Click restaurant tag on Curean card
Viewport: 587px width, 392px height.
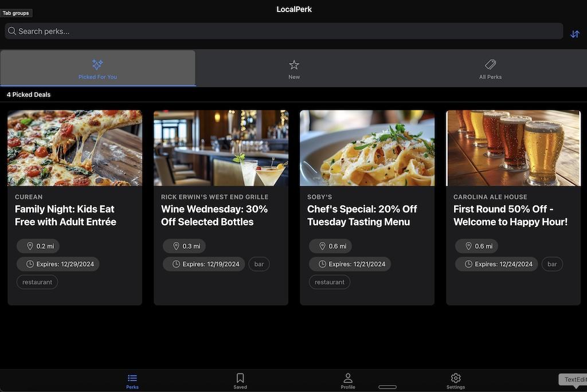pyautogui.click(x=37, y=282)
